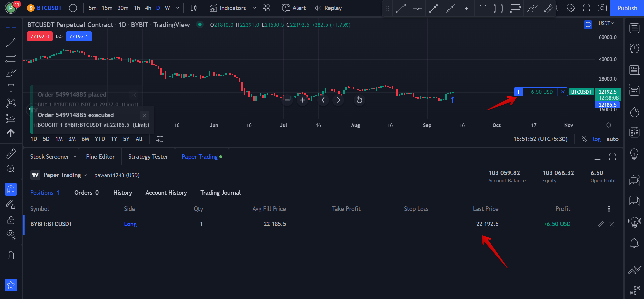Screen dimensions: 644x299
Task: Open the layout selector grid icon
Action: [266, 8]
